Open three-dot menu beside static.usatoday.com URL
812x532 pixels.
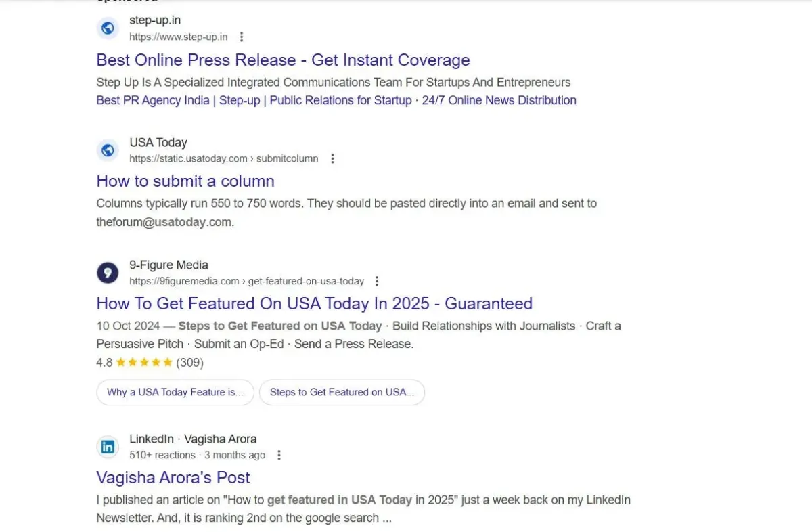[x=332, y=158]
